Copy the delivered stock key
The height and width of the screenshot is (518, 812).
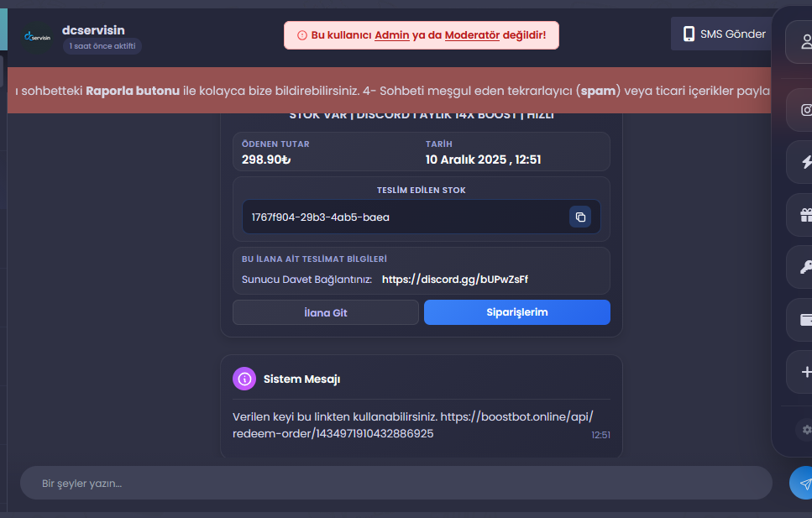(580, 217)
